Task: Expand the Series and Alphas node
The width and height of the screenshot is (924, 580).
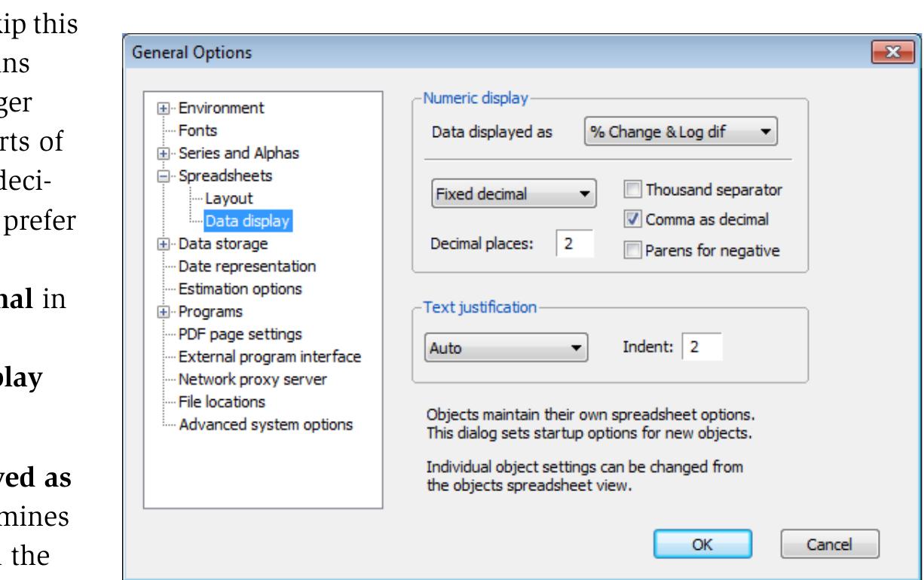Action: [x=164, y=153]
